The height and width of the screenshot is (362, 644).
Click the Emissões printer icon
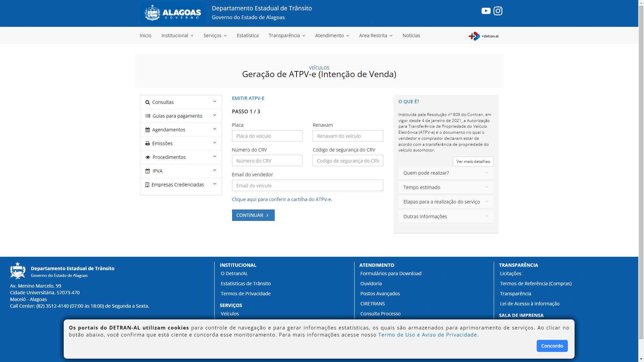(148, 143)
